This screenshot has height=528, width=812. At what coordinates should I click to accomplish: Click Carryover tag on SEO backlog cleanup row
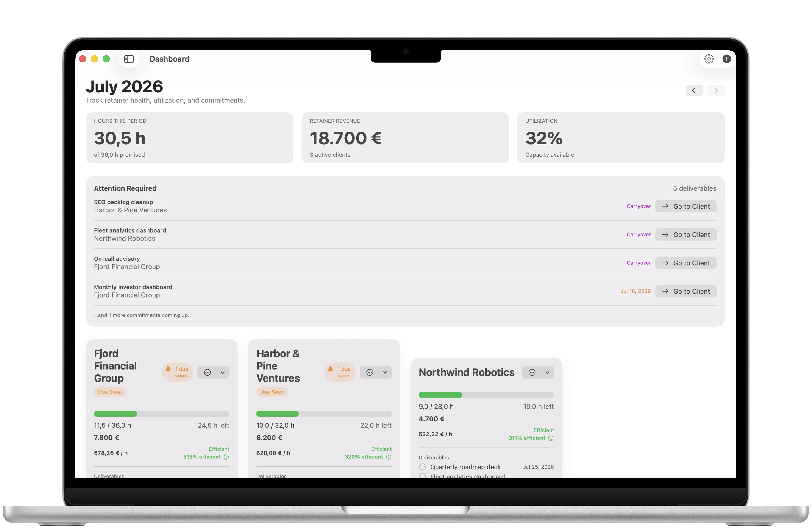639,206
